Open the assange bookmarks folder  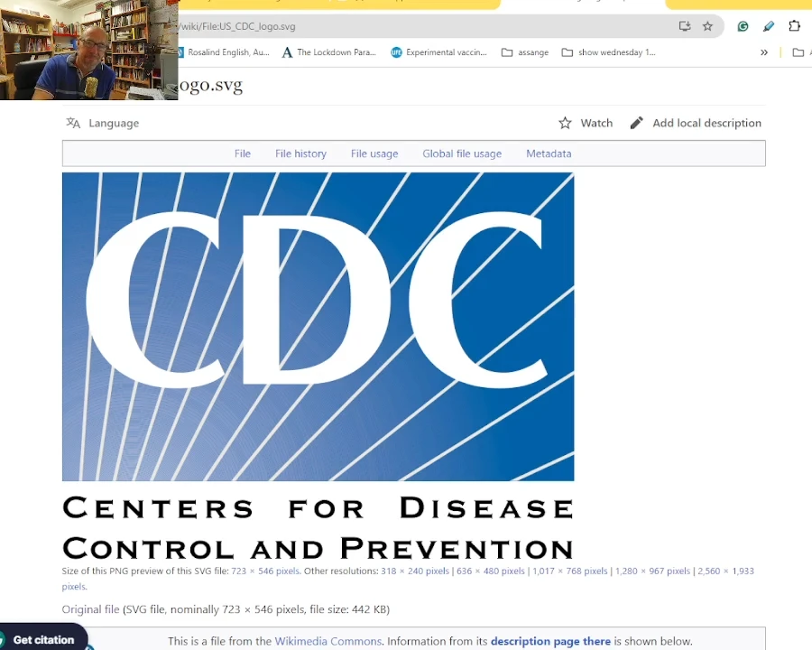point(525,52)
